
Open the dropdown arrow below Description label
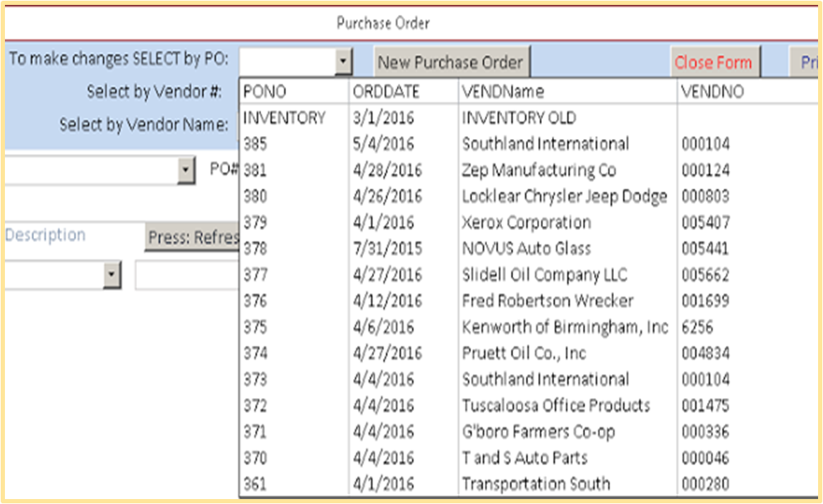pyautogui.click(x=112, y=275)
